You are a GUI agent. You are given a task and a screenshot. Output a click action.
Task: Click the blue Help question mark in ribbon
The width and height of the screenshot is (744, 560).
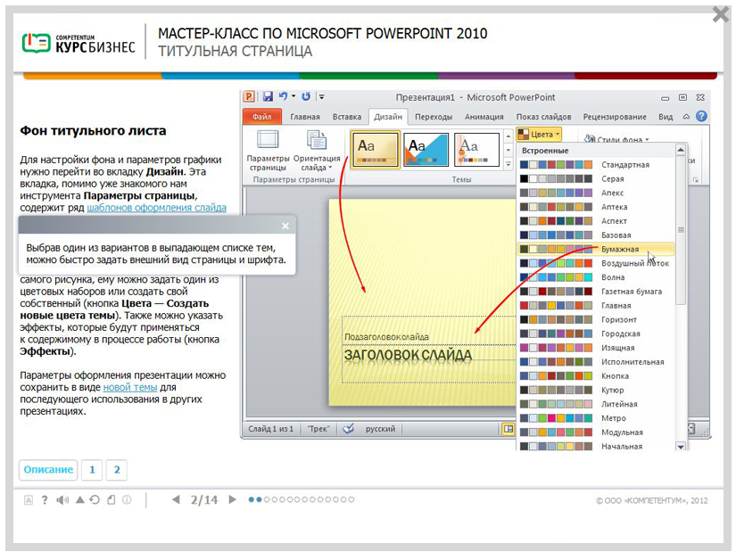[x=701, y=116]
